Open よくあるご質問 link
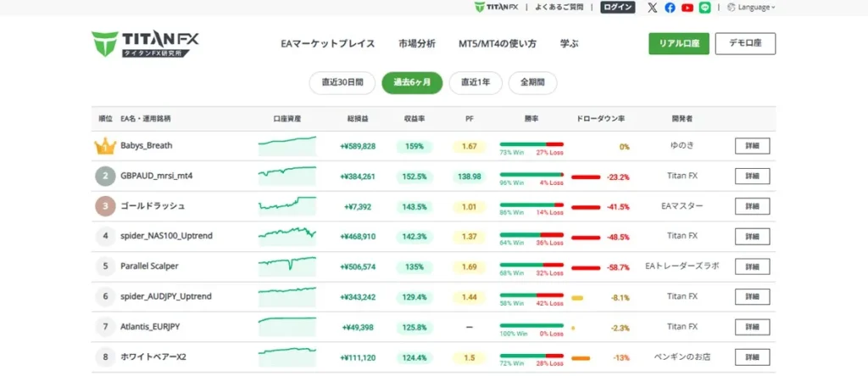Image resolution: width=868 pixels, height=376 pixels. tap(559, 7)
